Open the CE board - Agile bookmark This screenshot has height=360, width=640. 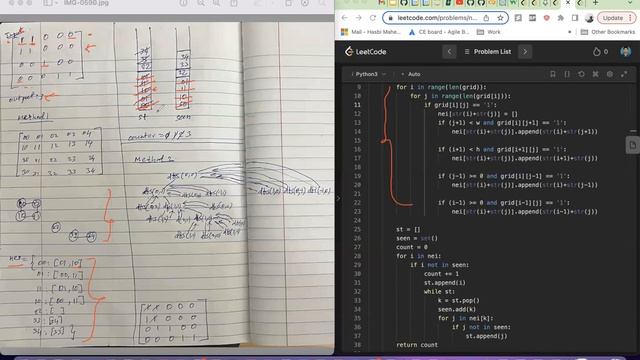coord(439,32)
